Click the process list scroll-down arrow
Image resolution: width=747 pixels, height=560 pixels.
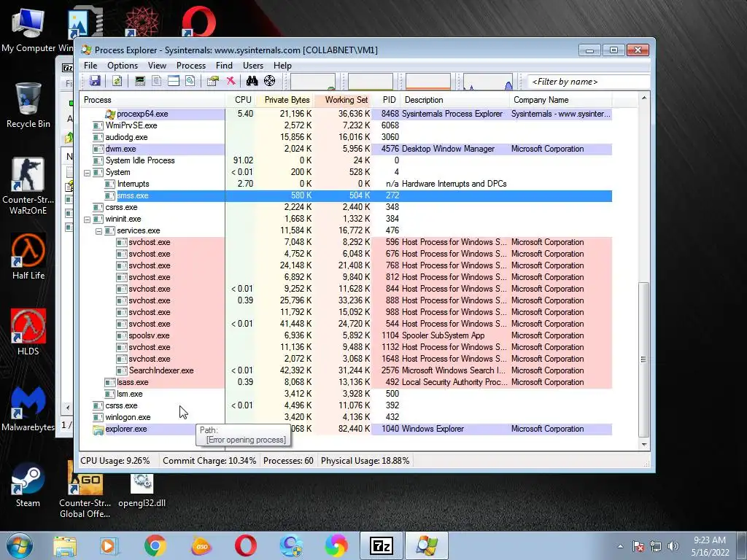[644, 444]
